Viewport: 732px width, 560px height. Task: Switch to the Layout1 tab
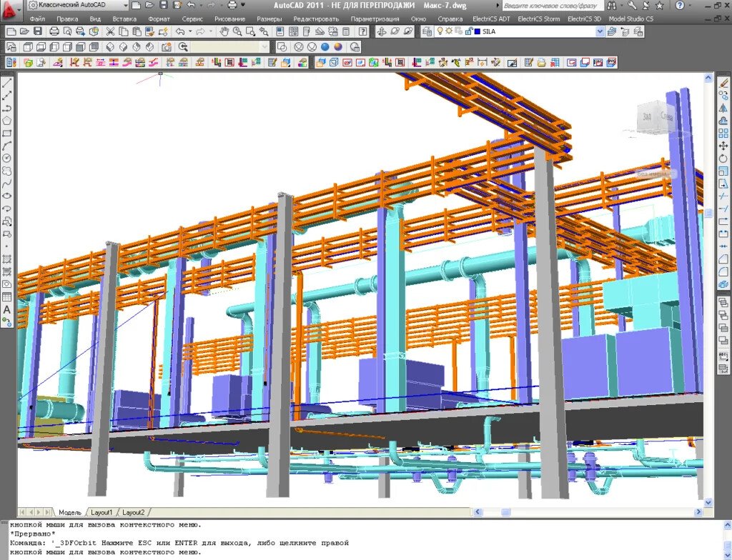tap(101, 512)
